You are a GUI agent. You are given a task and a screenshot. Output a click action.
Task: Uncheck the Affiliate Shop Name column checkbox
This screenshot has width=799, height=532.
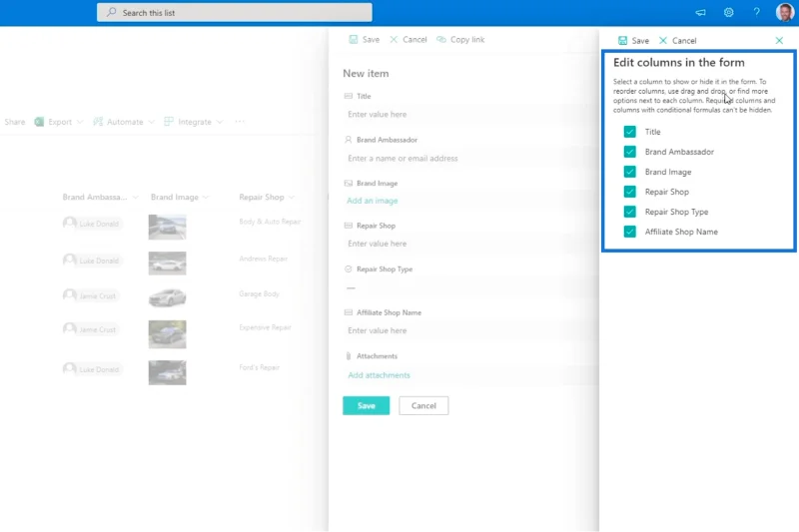coord(630,232)
